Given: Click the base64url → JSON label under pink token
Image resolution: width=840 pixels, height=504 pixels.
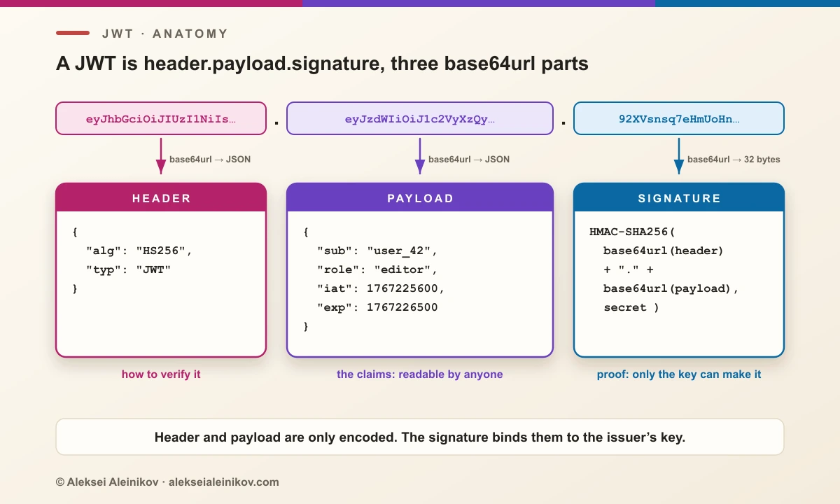Looking at the screenshot, I should (210, 160).
